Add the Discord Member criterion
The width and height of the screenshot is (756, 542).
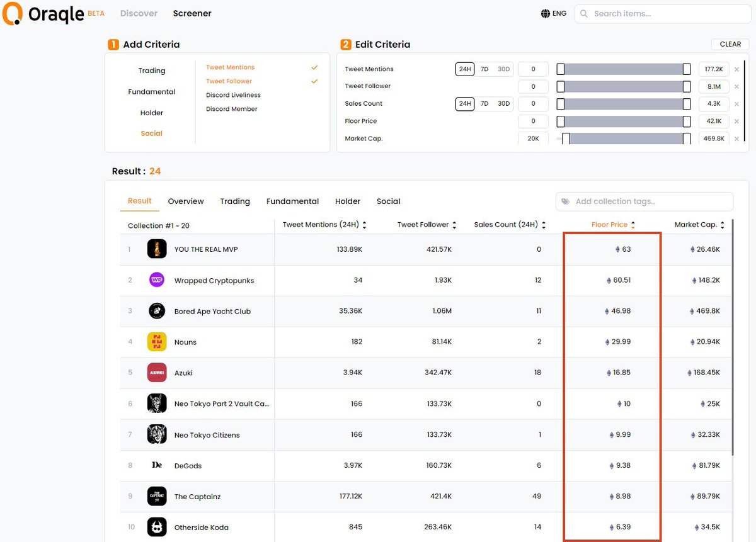232,109
